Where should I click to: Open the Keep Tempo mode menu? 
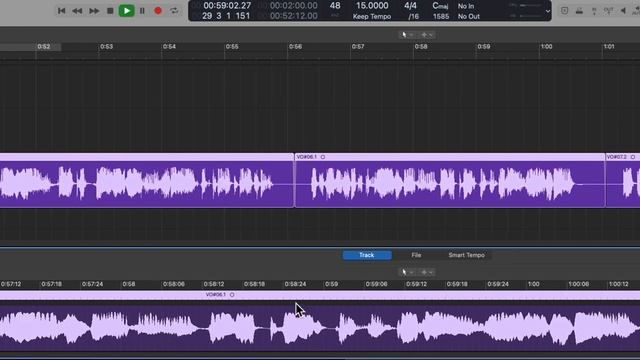coord(372,16)
